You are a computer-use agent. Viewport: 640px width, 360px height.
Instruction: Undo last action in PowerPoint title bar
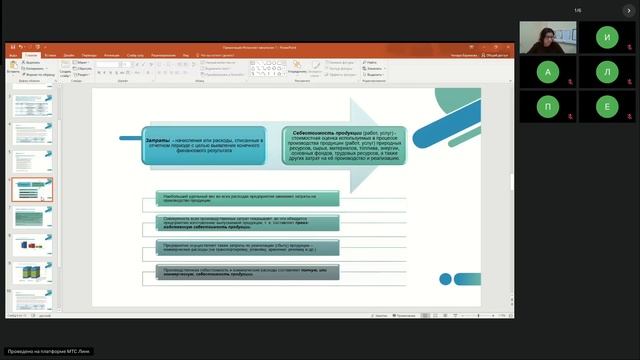coord(20,47)
